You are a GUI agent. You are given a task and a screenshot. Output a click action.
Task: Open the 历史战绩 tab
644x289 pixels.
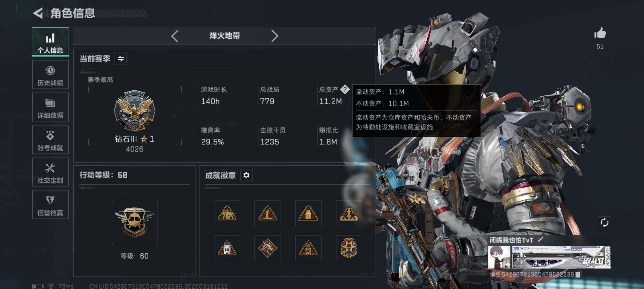(x=50, y=74)
